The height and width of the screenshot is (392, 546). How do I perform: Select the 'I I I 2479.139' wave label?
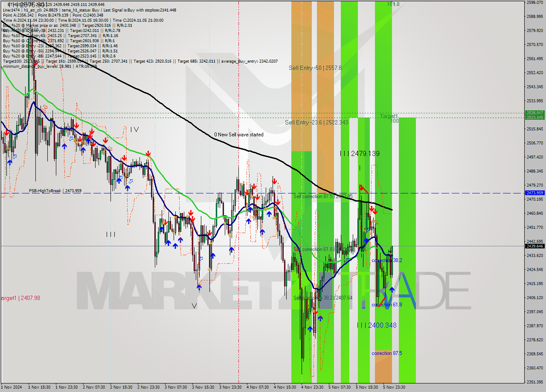[360, 153]
